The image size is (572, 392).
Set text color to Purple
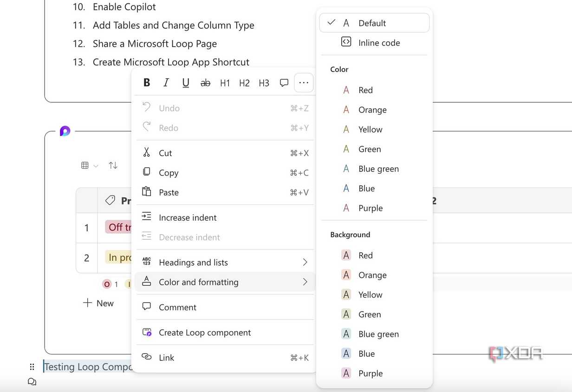pos(374,208)
